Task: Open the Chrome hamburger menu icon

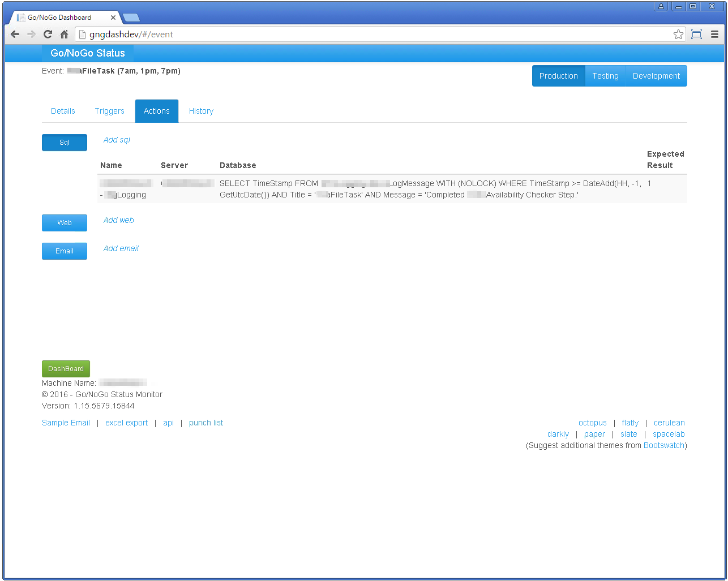Action: pos(714,35)
